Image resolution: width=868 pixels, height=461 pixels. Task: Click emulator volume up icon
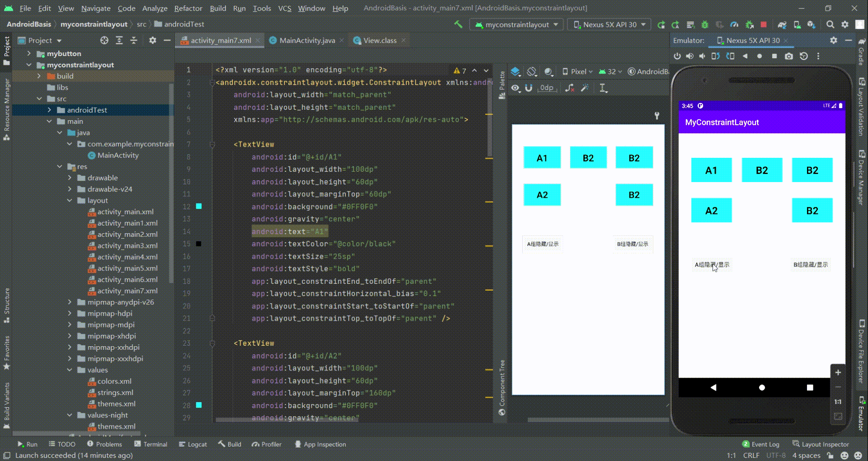click(690, 56)
